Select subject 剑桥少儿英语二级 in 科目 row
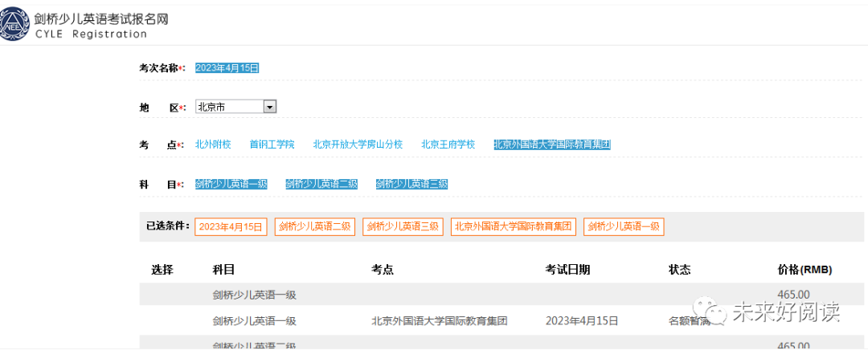 tap(321, 184)
